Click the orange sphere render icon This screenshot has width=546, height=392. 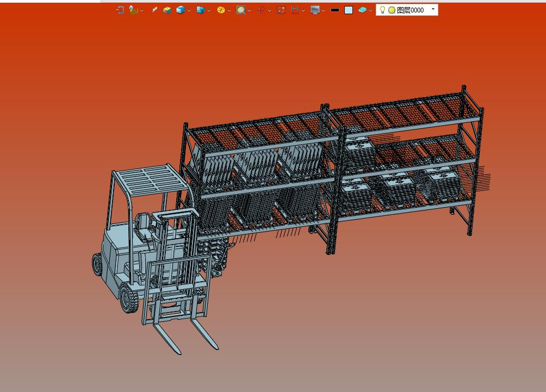(x=221, y=10)
